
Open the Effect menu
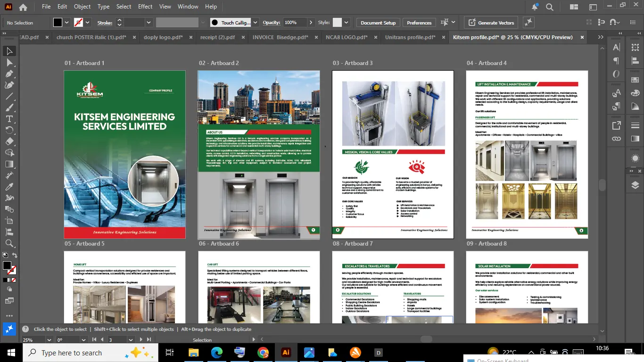145,7
